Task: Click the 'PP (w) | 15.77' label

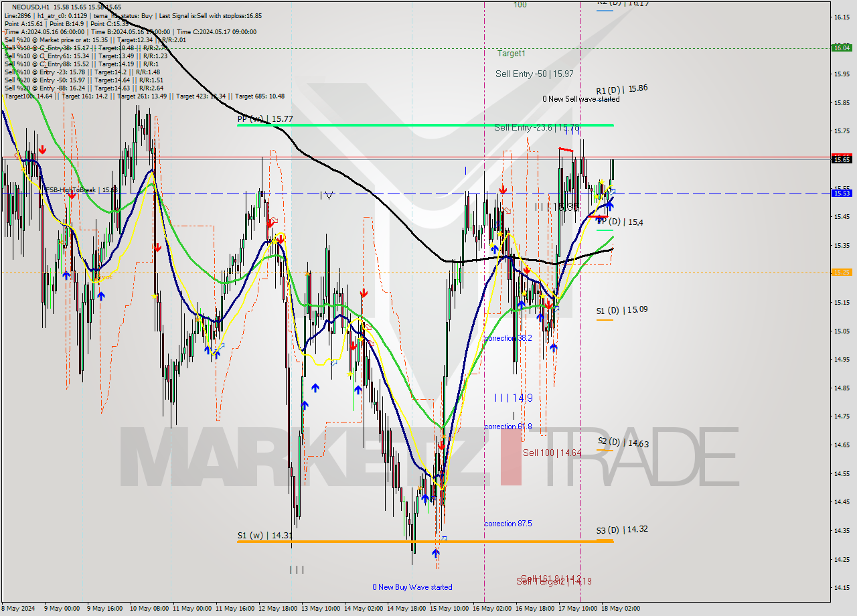Action: 265,119
